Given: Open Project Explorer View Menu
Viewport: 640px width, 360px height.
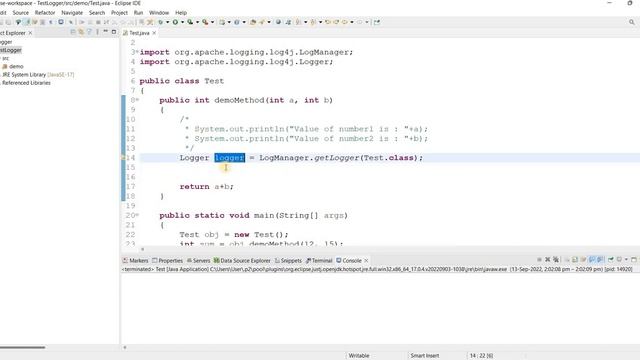Looking at the screenshot, I should point(98,32).
